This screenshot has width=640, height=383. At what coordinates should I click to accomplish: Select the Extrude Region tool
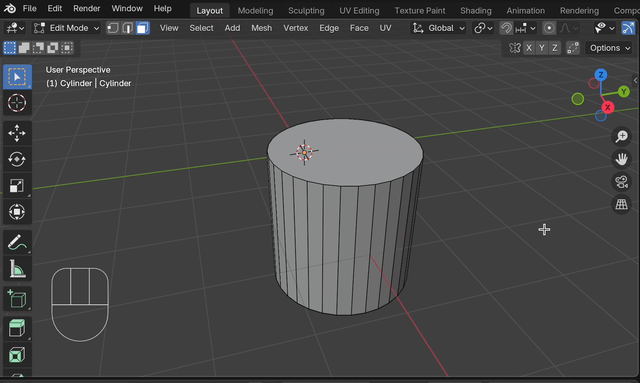pyautogui.click(x=17, y=329)
